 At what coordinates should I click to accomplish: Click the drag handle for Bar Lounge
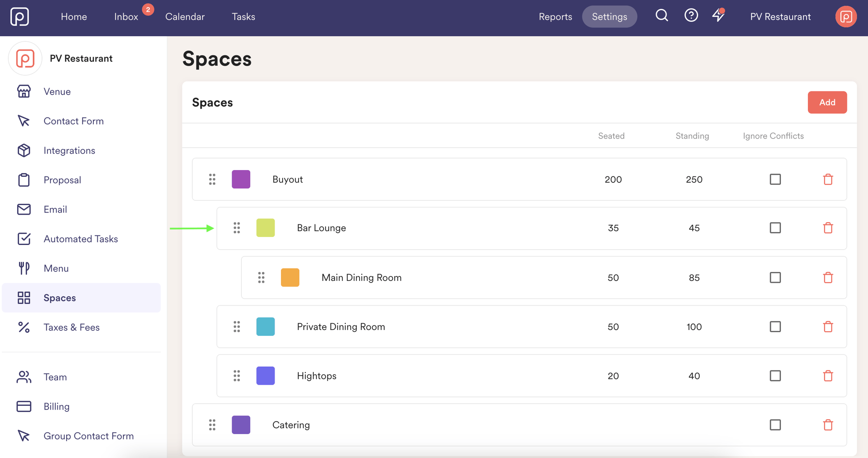237,228
